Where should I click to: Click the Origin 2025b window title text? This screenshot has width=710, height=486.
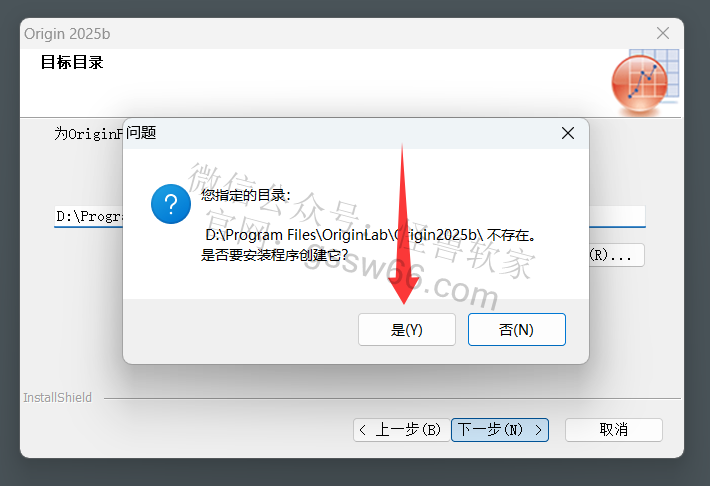[x=67, y=34]
